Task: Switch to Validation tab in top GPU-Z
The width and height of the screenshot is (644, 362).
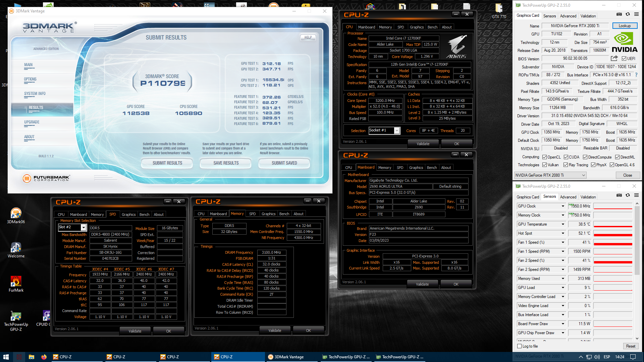Action: [x=588, y=16]
